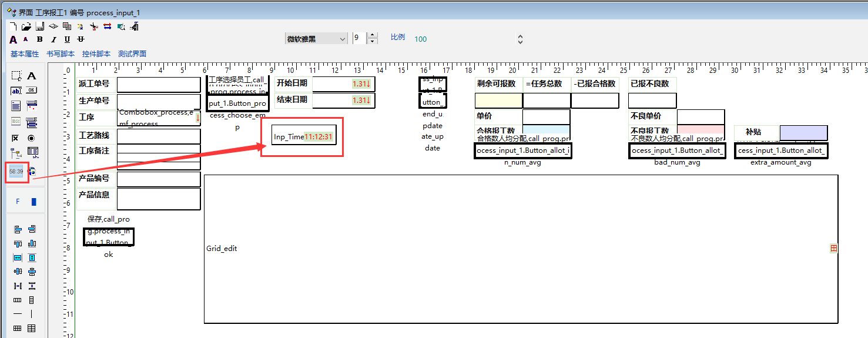Click the blue background color swatch
Image resolution: width=868 pixels, height=338 pixels.
pyautogui.click(x=33, y=202)
